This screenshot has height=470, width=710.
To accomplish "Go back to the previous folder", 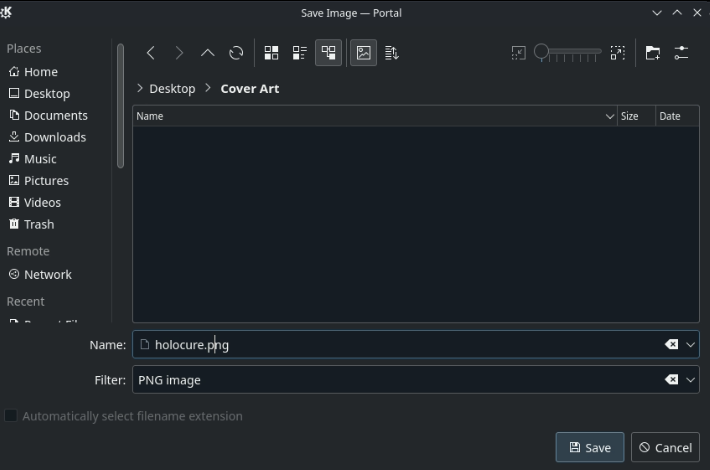I will click(x=151, y=53).
